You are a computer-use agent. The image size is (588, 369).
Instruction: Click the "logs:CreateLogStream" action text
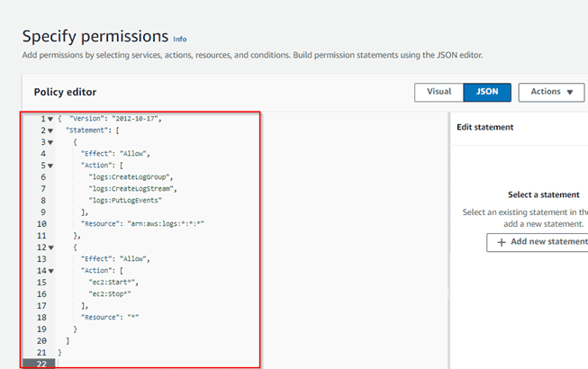pyautogui.click(x=132, y=189)
